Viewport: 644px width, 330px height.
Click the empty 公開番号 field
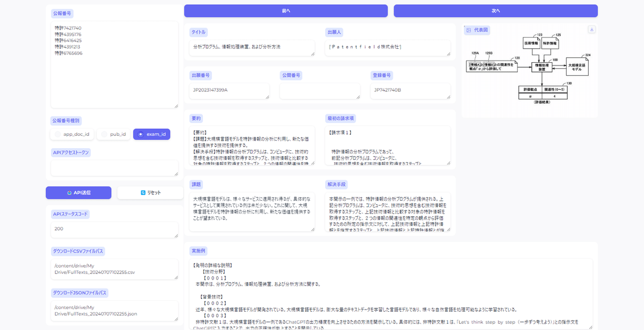point(320,91)
